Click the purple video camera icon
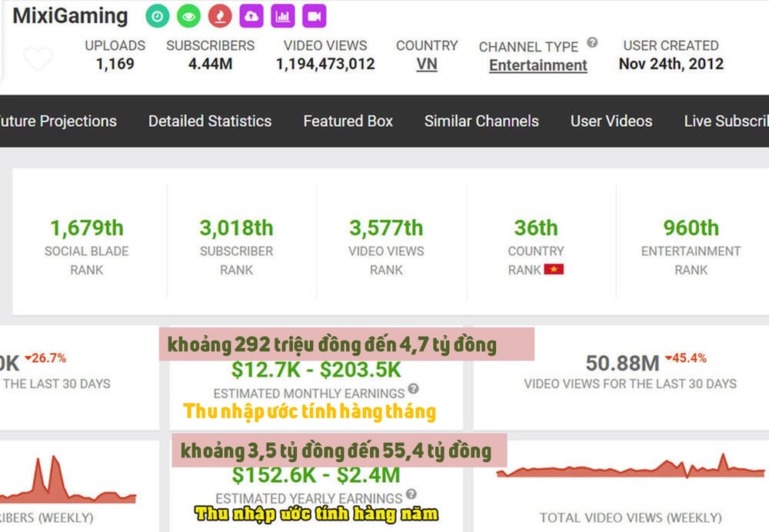The height and width of the screenshot is (532, 769). [x=314, y=16]
